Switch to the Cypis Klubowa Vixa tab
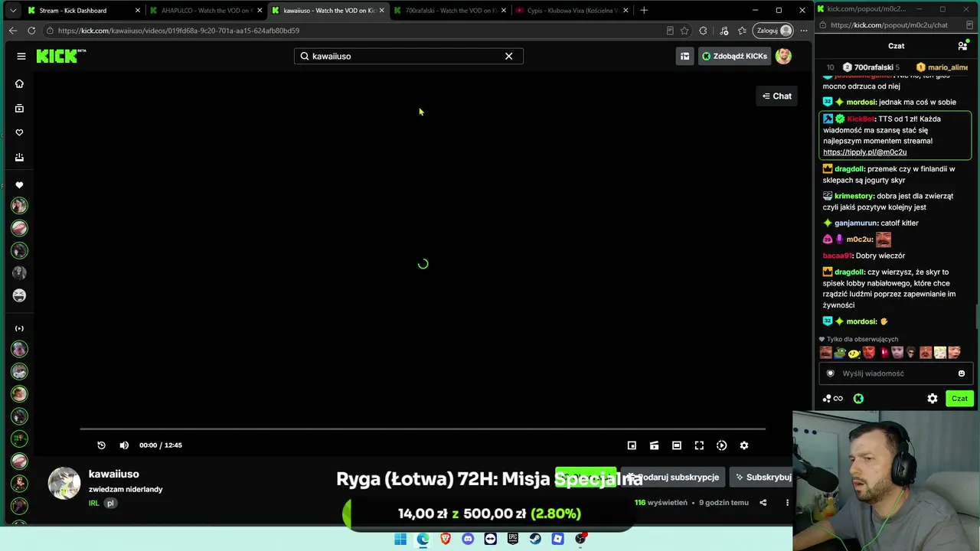This screenshot has width=980, height=551. click(572, 10)
